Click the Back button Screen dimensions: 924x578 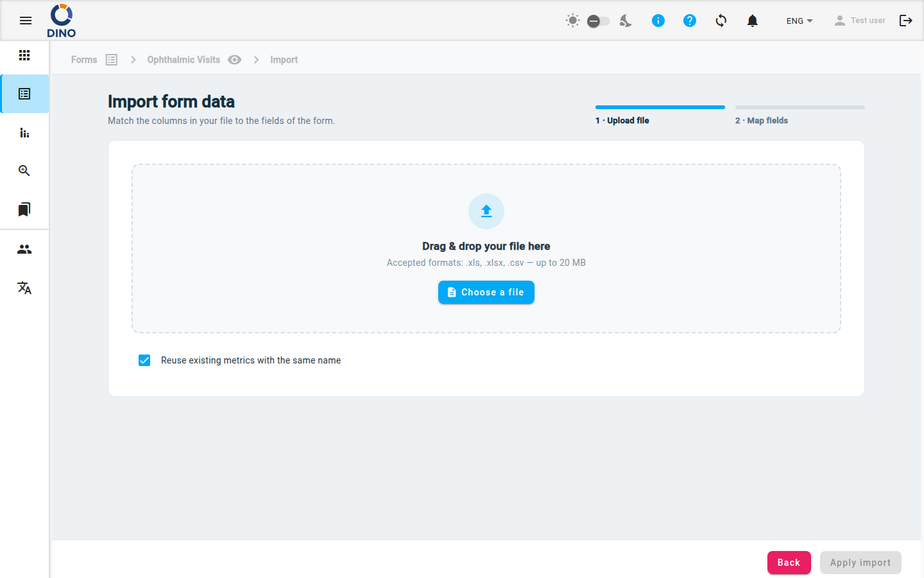789,563
